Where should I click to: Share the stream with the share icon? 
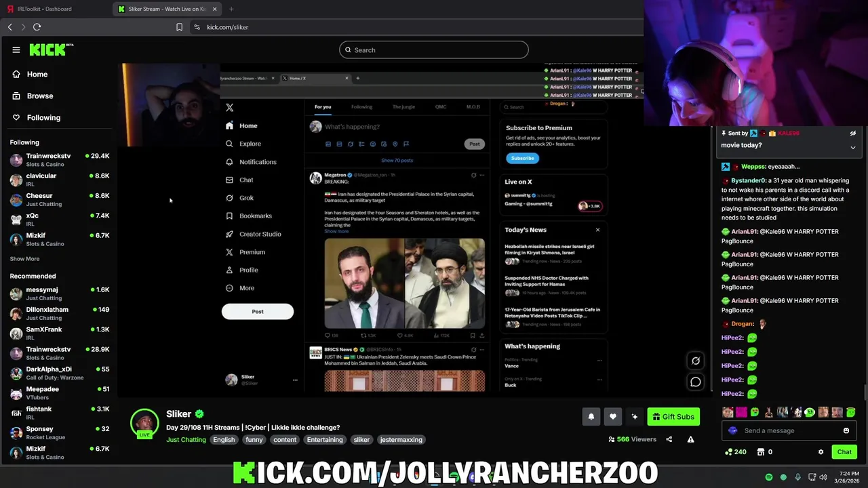click(x=669, y=439)
